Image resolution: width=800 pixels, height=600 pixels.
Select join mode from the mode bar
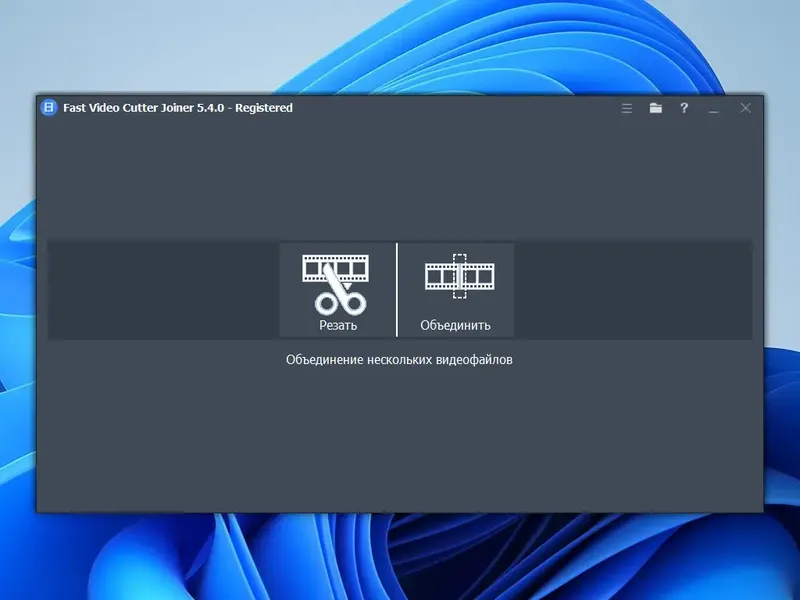[x=458, y=290]
